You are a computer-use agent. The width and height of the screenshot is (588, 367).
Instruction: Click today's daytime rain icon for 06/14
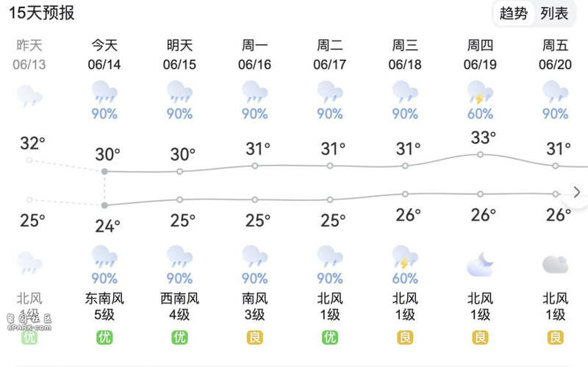pos(104,93)
